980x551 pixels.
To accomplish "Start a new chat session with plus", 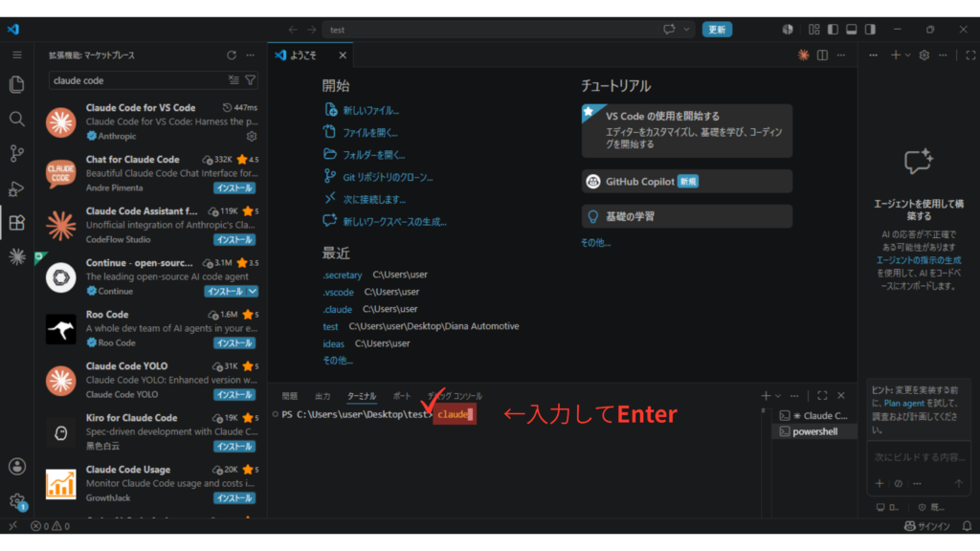I will click(895, 55).
